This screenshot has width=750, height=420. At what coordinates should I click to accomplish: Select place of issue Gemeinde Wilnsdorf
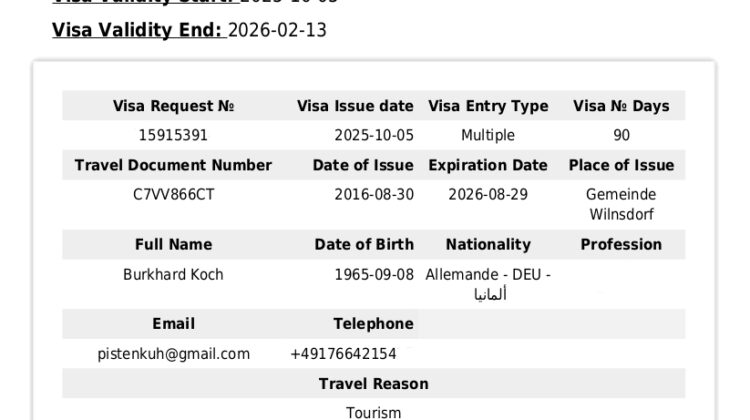(621, 204)
